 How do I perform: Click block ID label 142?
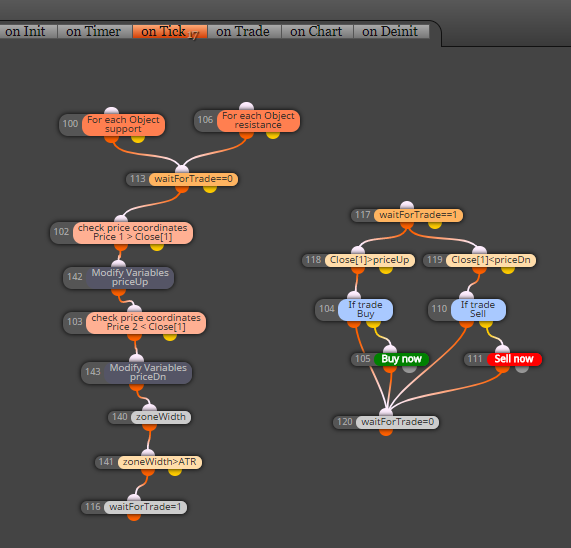pos(75,277)
